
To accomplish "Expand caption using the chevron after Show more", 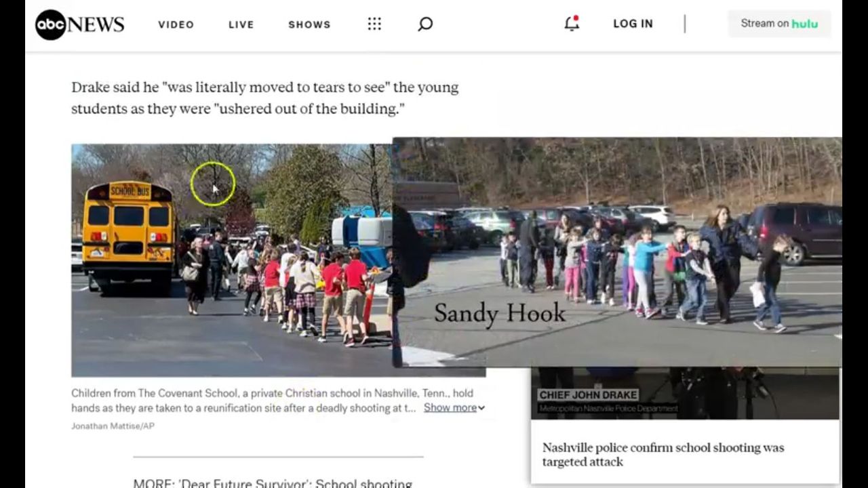I will [481, 408].
